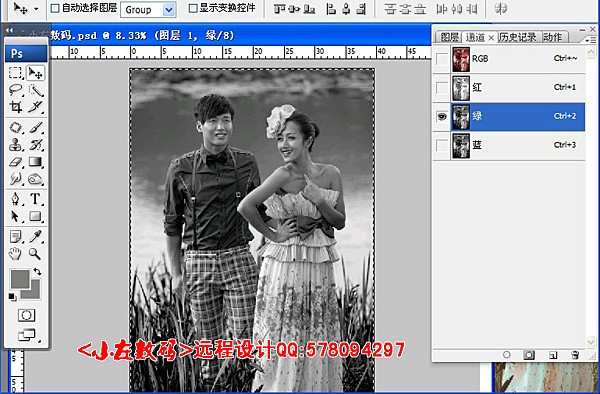Select the Gradient tool

[x=35, y=162]
